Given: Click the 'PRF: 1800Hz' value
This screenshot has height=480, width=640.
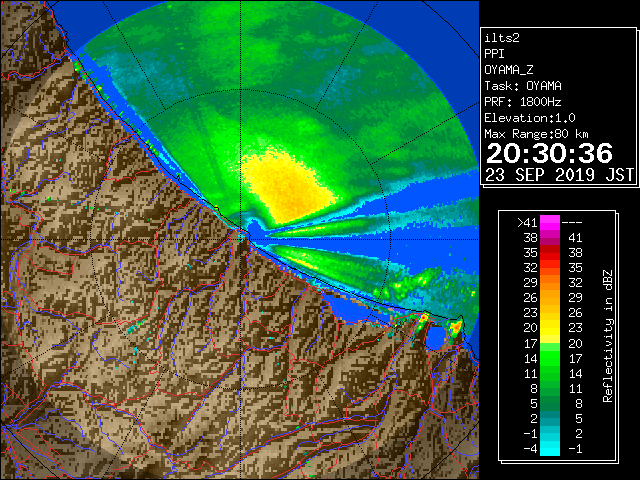Looking at the screenshot, I should point(523,102).
